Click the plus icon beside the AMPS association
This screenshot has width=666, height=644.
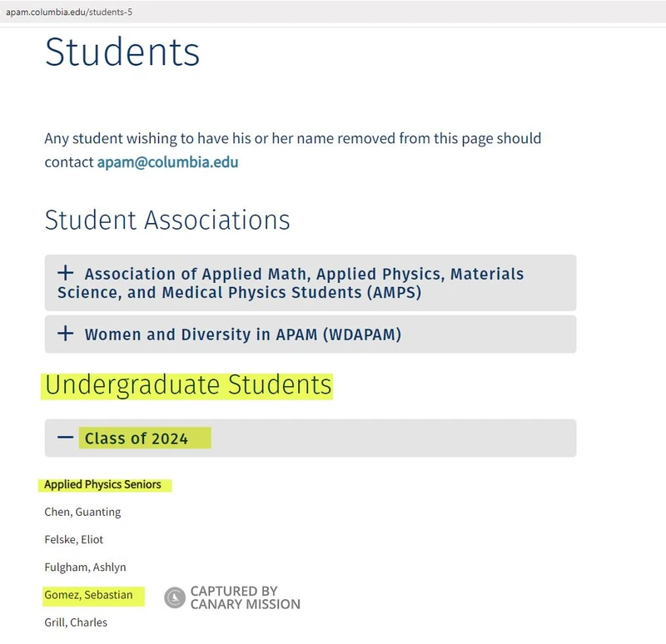66,273
